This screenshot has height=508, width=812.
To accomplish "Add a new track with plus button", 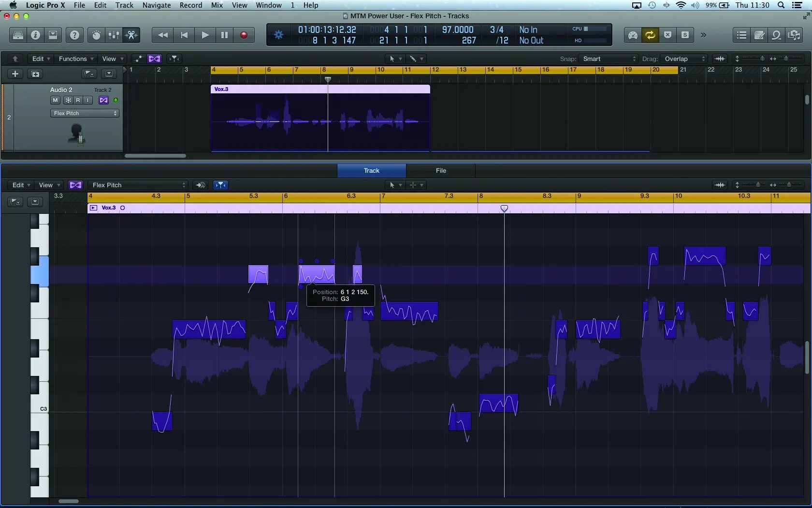I will tap(15, 74).
